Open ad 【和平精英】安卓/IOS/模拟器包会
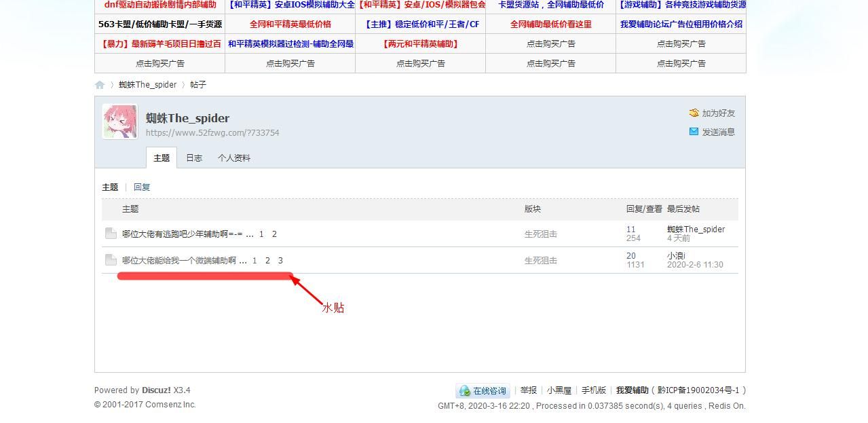Image resolution: width=868 pixels, height=423 pixels. (421, 5)
